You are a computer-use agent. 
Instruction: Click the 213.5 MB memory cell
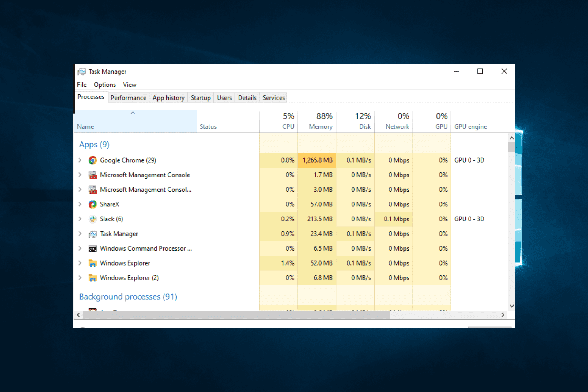pos(317,219)
